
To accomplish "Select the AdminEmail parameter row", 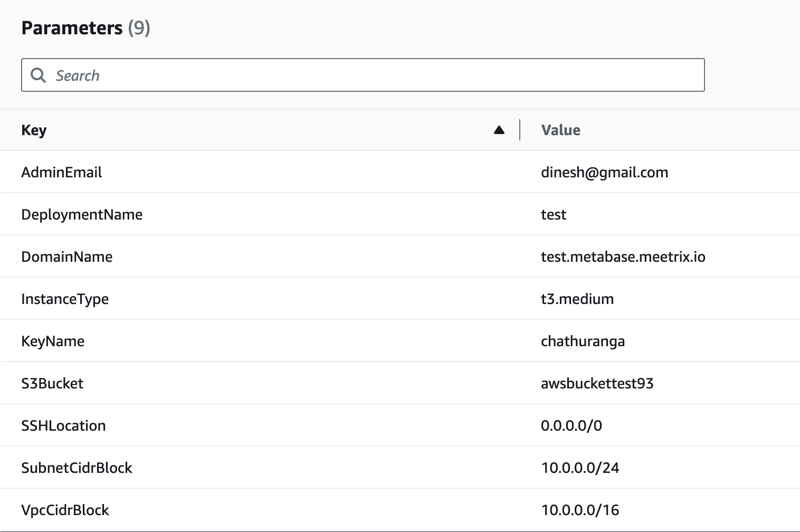I will (62, 172).
